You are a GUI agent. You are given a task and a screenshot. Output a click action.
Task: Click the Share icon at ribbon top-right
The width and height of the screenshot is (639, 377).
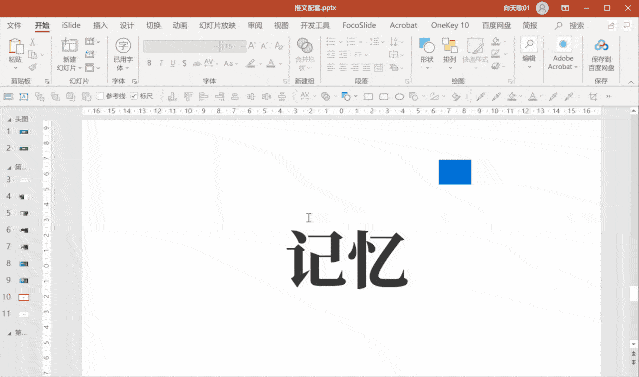click(x=611, y=26)
